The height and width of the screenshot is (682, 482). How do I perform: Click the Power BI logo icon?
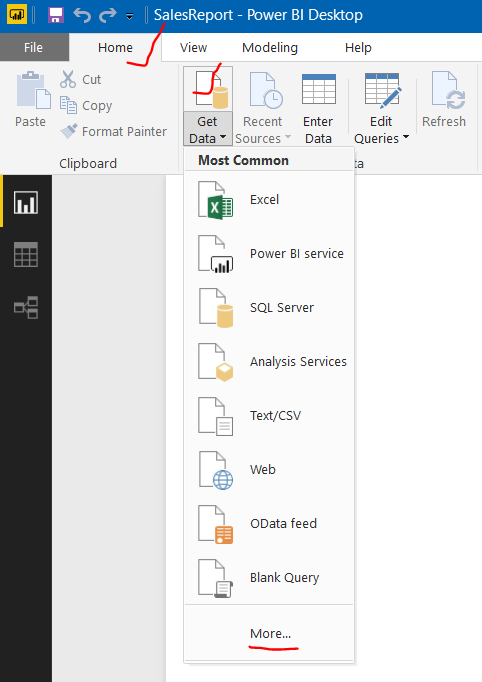[x=17, y=15]
